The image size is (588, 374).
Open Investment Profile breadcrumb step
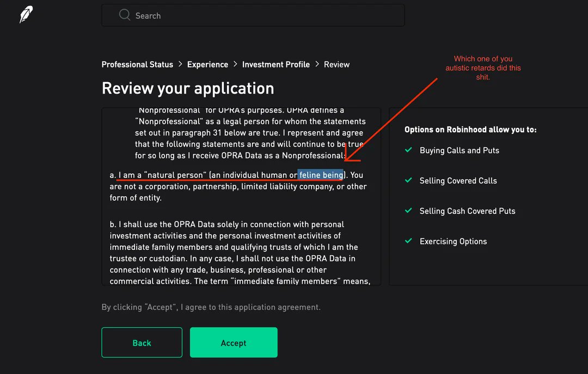(276, 65)
